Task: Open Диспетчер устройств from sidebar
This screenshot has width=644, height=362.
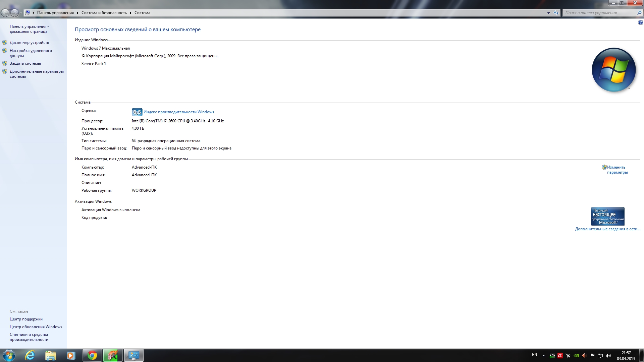Action: [x=29, y=43]
